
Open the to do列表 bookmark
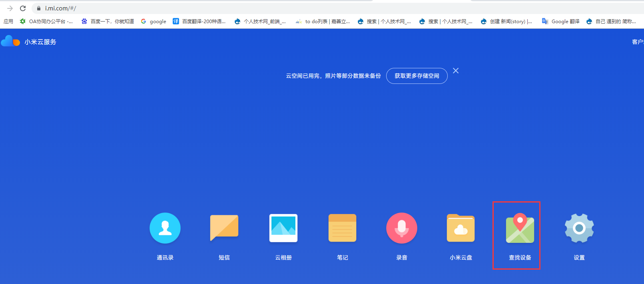[x=323, y=21]
